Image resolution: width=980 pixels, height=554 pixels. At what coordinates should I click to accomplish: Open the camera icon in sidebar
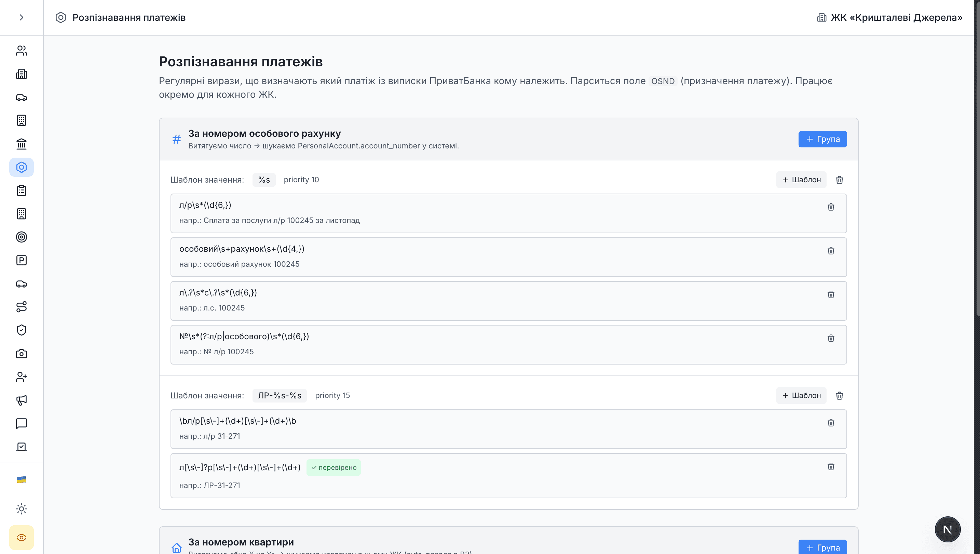pyautogui.click(x=21, y=354)
